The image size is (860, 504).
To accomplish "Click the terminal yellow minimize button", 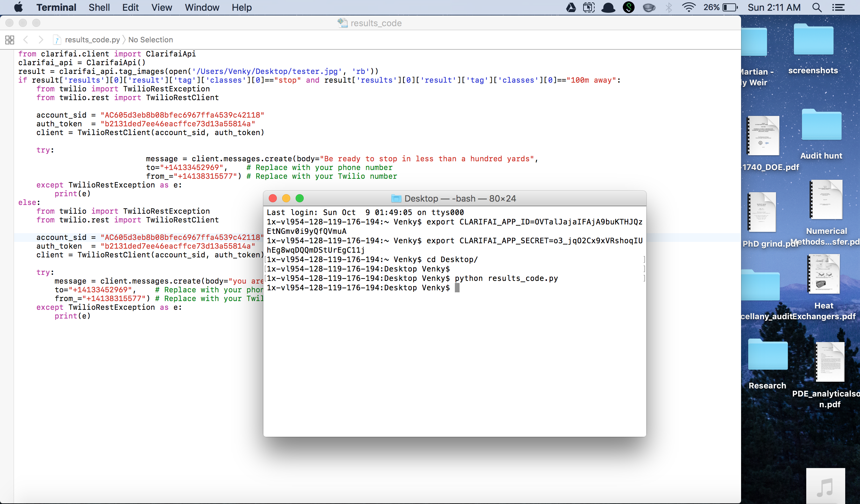I will pyautogui.click(x=286, y=198).
